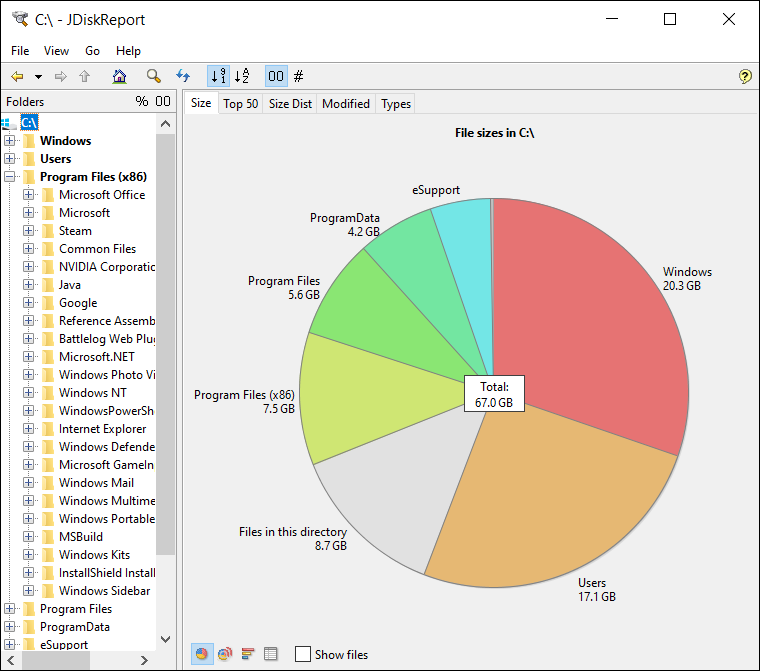Click the % column header in Folders
Viewport: 760px width, 671px height.
142,101
